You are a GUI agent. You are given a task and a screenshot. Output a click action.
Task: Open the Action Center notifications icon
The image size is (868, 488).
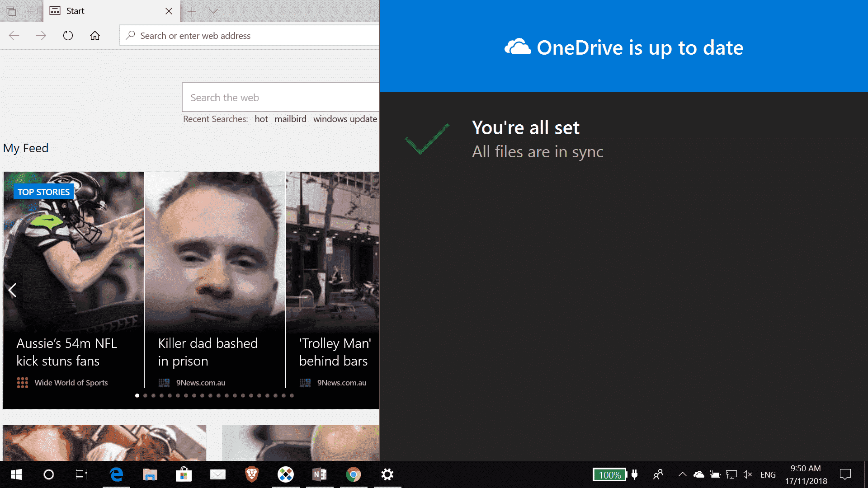click(845, 474)
